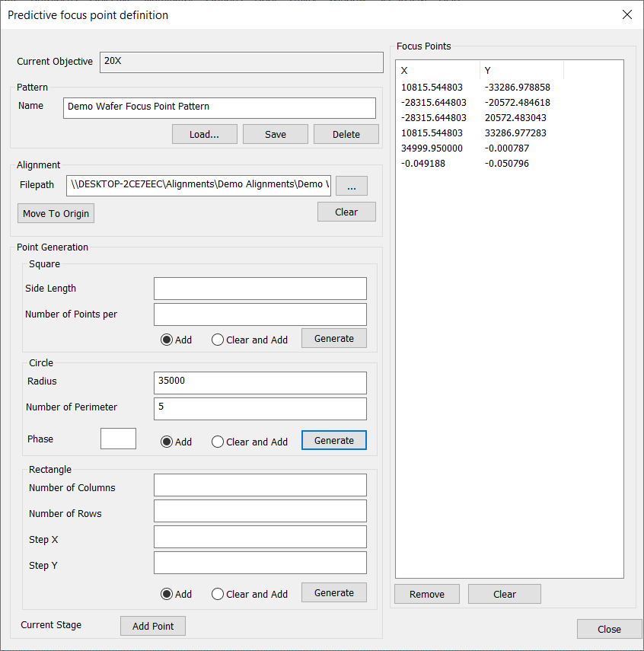The height and width of the screenshot is (651, 644).
Task: Generate circle focus points
Action: [x=333, y=440]
